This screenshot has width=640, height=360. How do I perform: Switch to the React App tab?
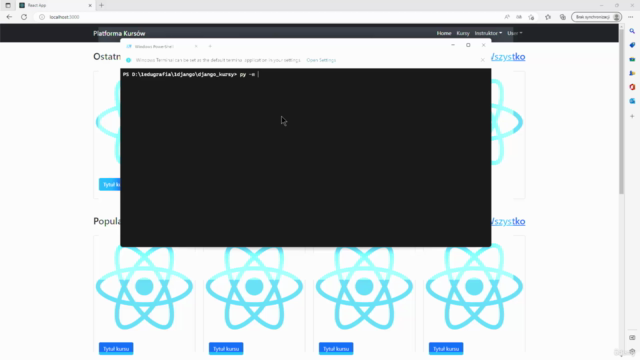56,5
